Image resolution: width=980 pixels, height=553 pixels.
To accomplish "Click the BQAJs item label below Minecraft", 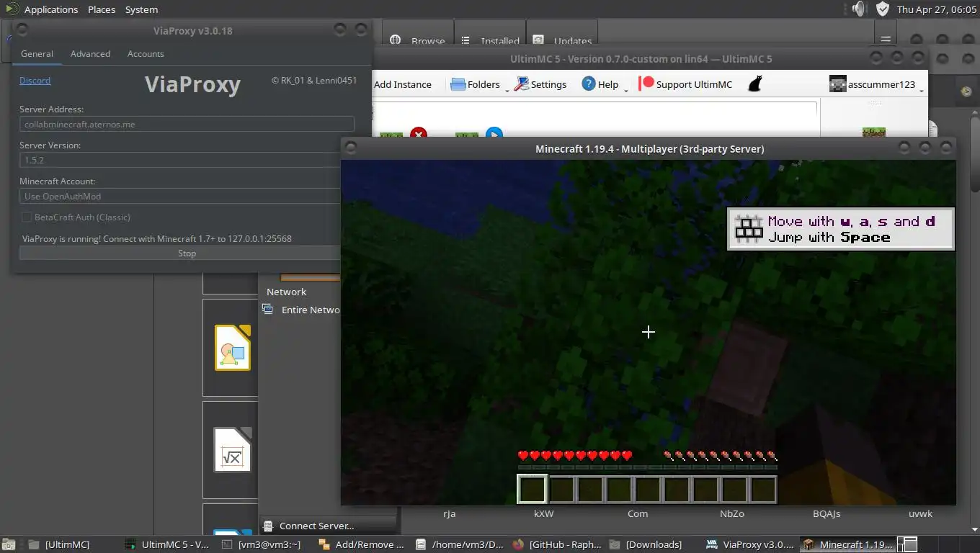I will click(827, 513).
